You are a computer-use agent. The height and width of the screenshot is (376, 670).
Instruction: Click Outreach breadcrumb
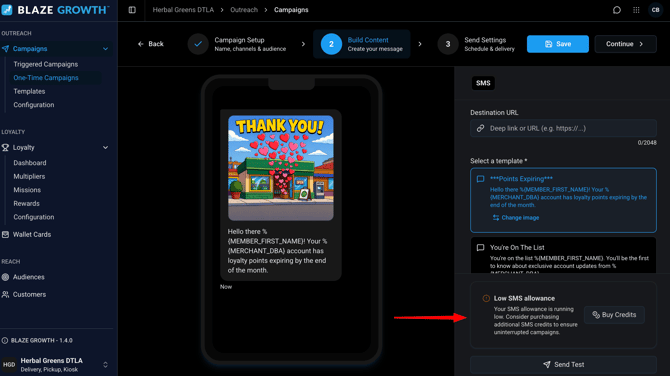coord(244,10)
